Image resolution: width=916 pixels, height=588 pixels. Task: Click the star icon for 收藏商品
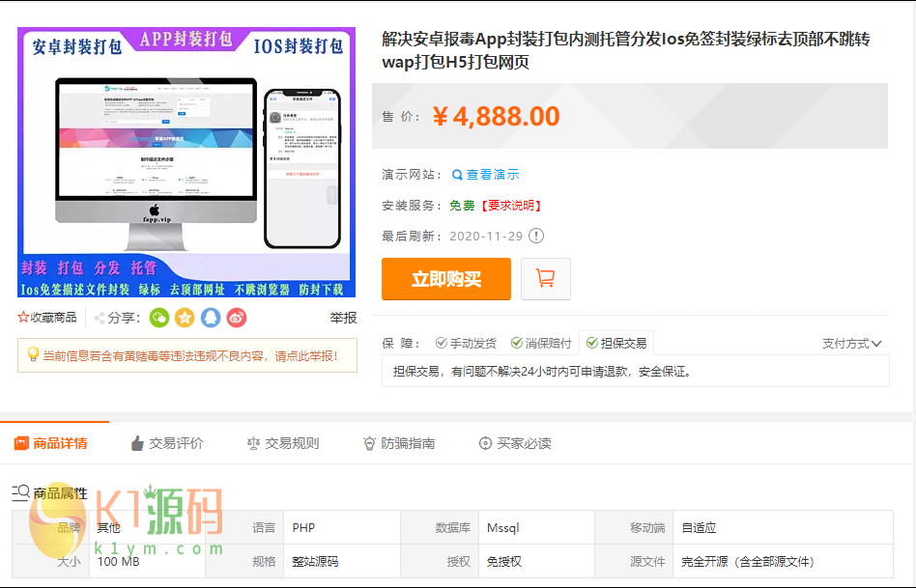pos(23,318)
